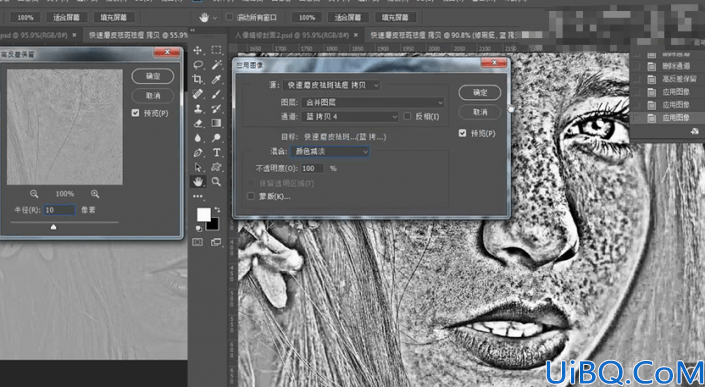Select the Pen tool
Screen dimensions: 705x387
198,153
